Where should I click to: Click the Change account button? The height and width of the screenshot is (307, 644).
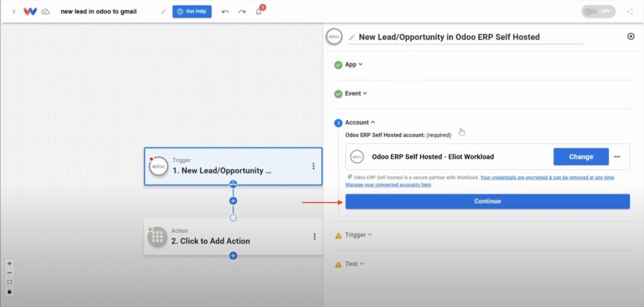pyautogui.click(x=580, y=157)
